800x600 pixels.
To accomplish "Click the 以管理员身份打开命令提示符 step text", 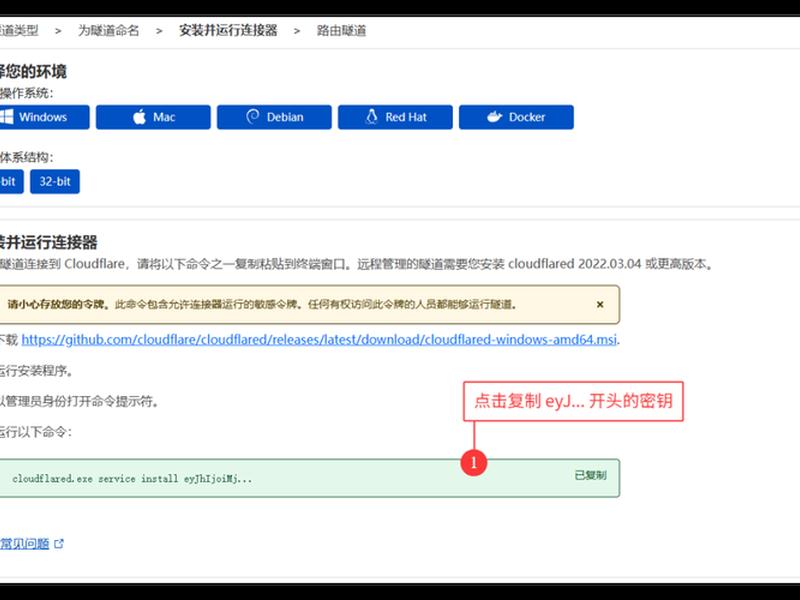I will (79, 402).
